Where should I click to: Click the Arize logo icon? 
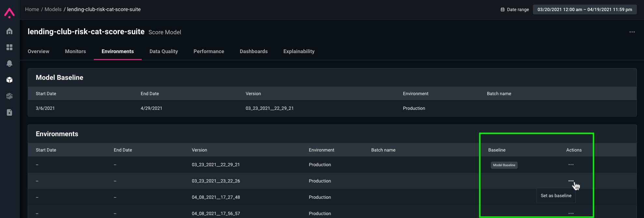pyautogui.click(x=9, y=13)
